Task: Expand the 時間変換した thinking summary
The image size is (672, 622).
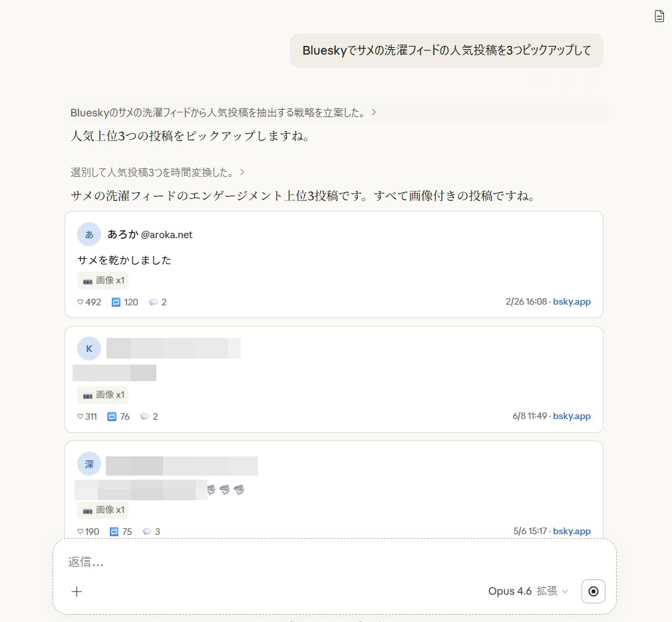Action: 157,172
